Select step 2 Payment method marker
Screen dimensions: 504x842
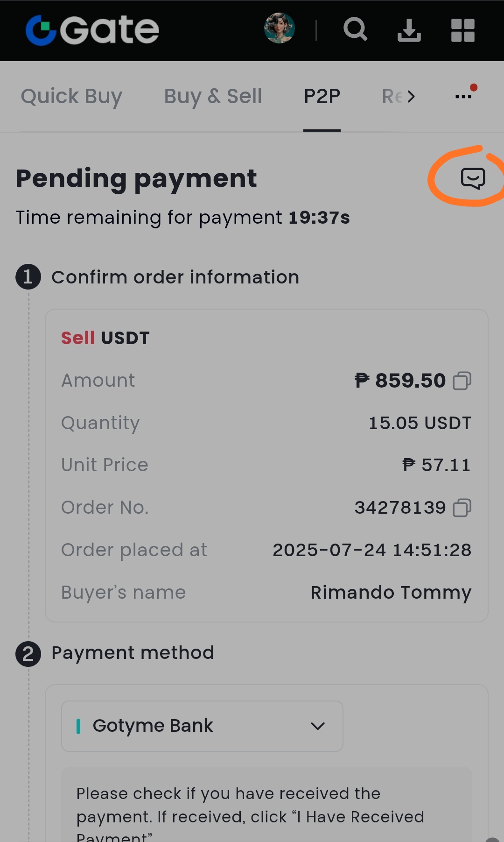coord(28,653)
